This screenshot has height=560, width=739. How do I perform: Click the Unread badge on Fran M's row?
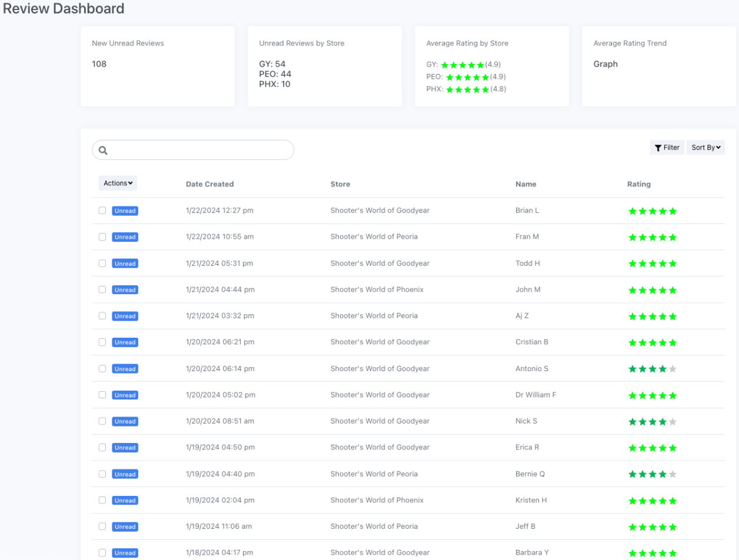[x=125, y=237]
